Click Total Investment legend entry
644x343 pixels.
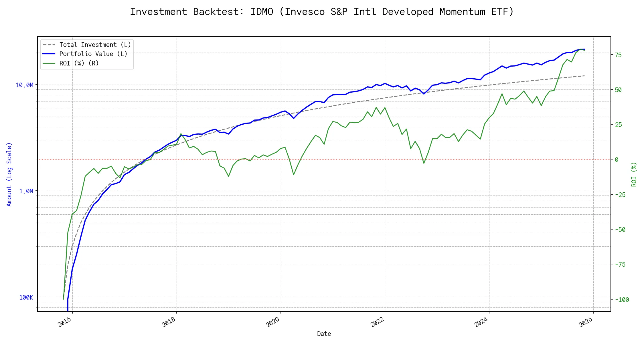coord(95,45)
